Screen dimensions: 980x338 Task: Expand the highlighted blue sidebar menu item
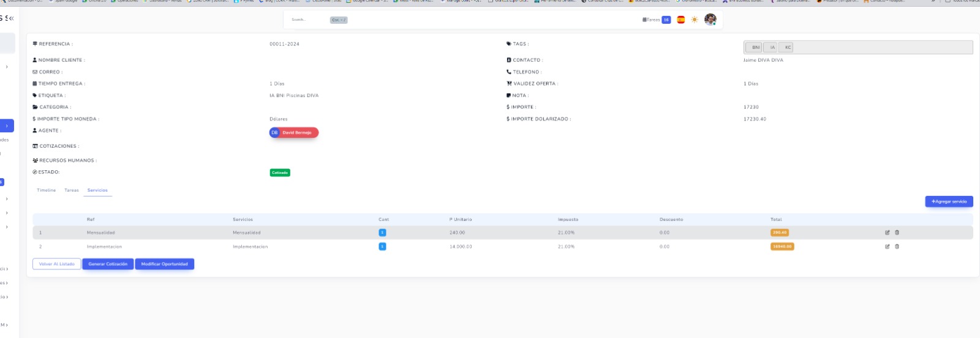pos(7,126)
